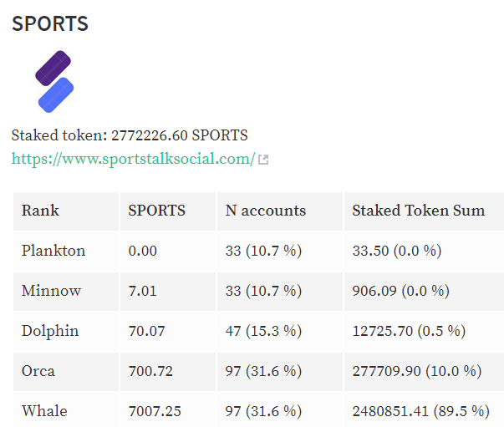This screenshot has height=427, width=504.
Task: Select the Dolphin rank cell
Action: [66, 332]
